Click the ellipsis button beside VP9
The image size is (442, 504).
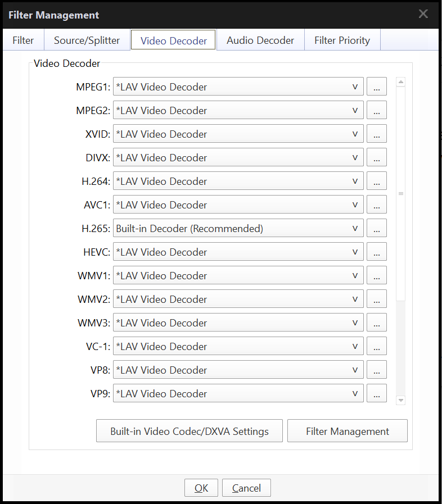pos(376,394)
